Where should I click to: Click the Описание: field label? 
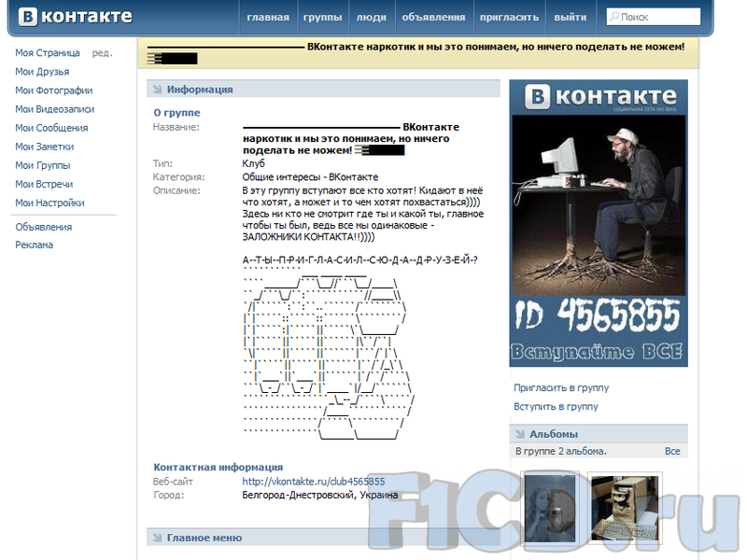coord(176,190)
